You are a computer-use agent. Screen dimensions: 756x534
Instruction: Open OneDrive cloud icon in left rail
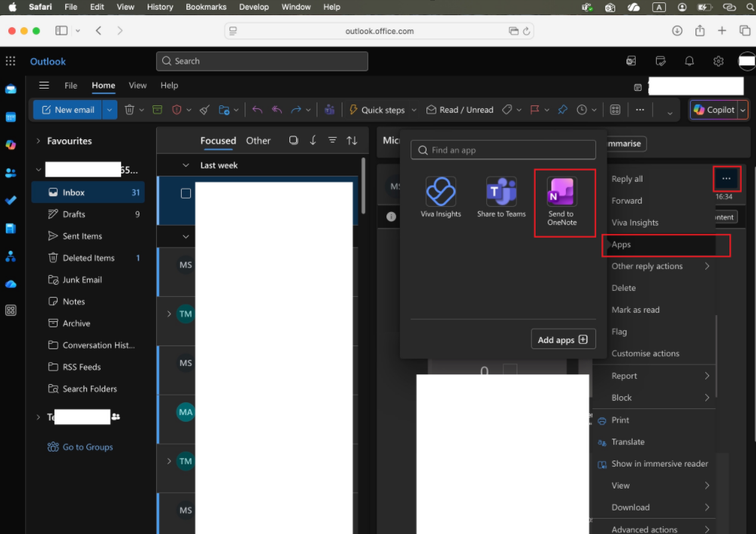pyautogui.click(x=11, y=284)
